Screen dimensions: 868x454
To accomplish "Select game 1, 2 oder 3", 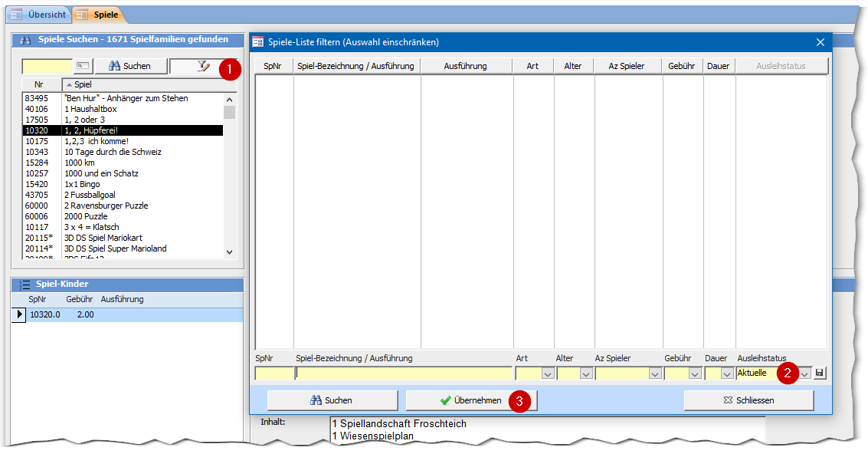I will click(x=85, y=120).
